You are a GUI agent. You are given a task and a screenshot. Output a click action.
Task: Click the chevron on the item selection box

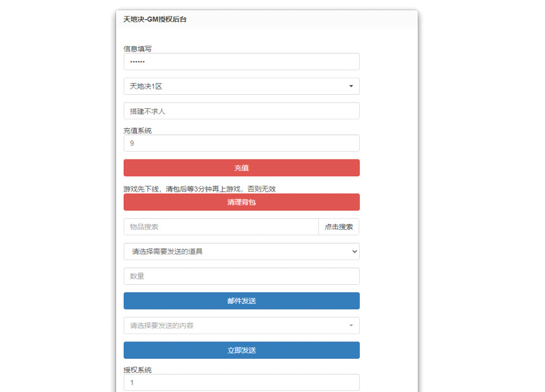click(354, 252)
